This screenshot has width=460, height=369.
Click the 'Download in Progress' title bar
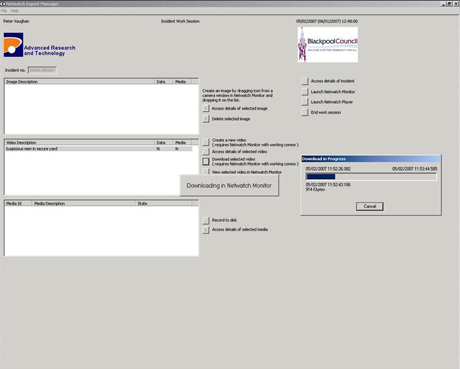(371, 159)
